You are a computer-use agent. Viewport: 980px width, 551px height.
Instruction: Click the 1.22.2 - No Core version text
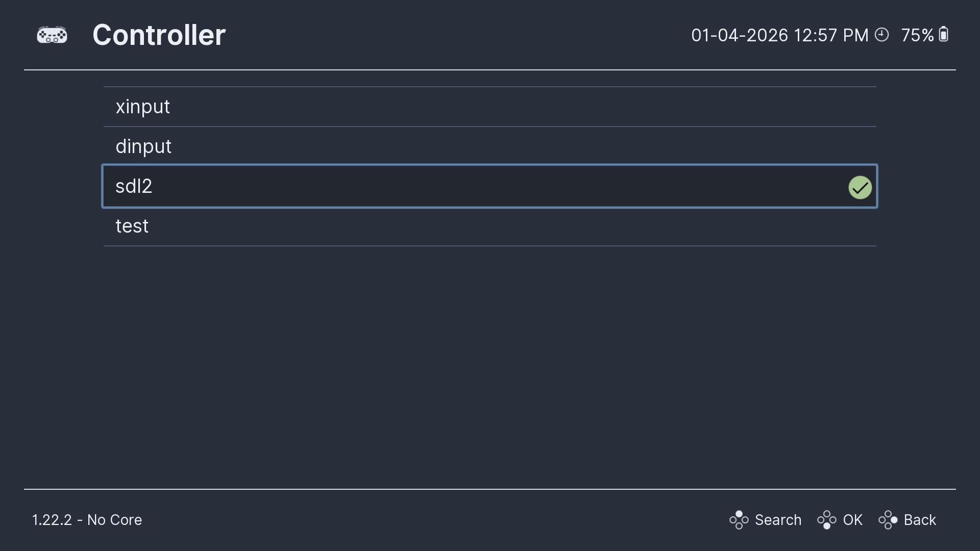(87, 520)
